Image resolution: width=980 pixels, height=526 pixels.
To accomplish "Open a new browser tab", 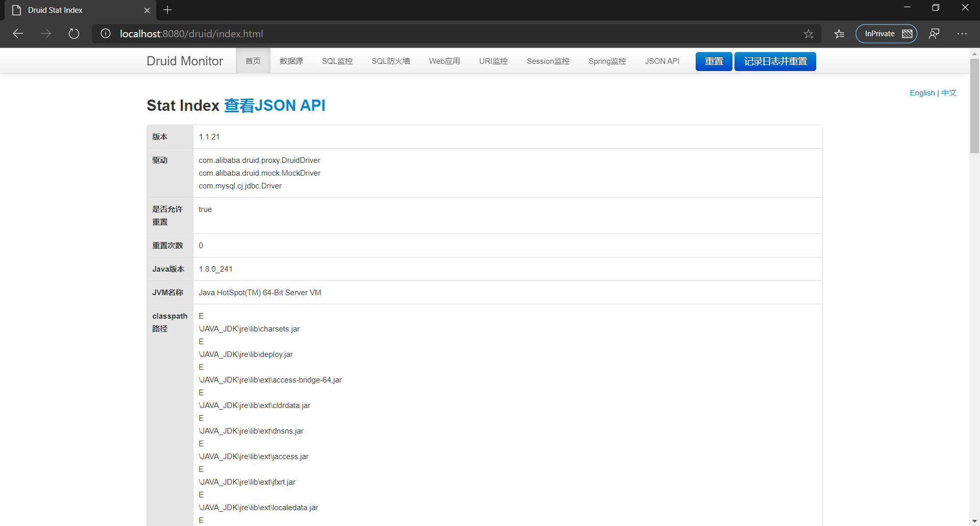I will (167, 10).
